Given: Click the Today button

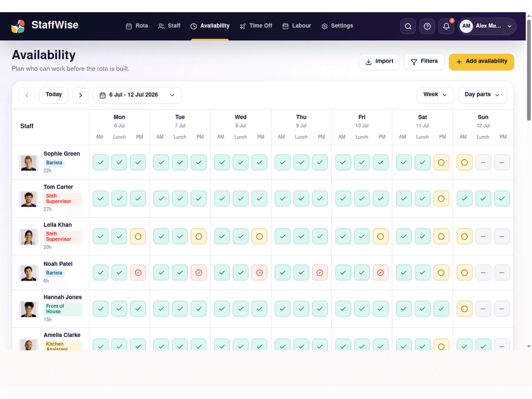Looking at the screenshot, I should [54, 95].
